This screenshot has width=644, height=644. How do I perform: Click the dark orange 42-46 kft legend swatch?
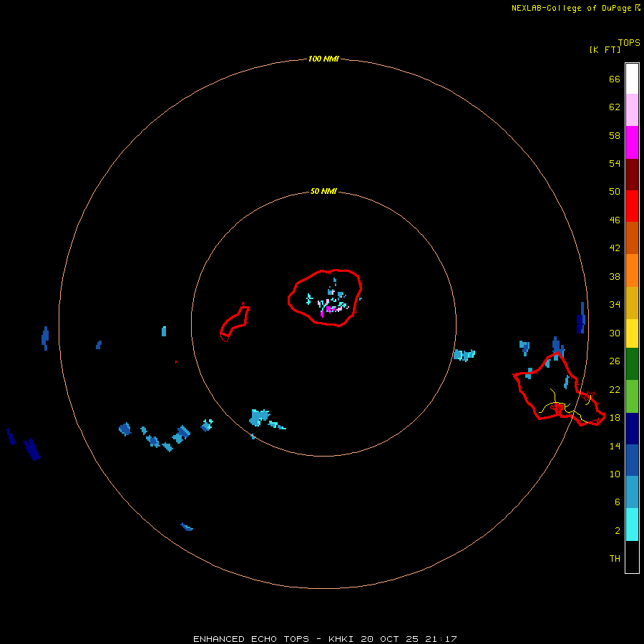pyautogui.click(x=632, y=238)
